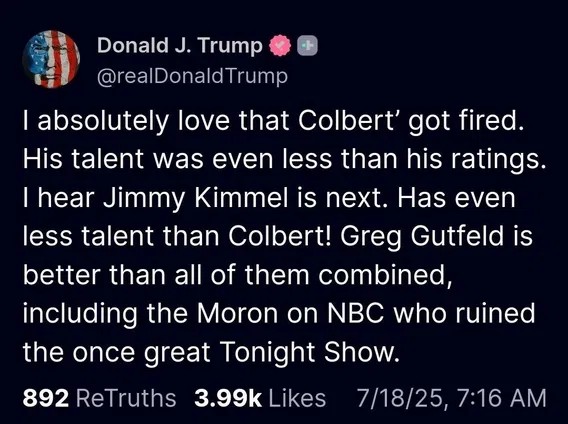Select the name Greg Gutfeld in post

tap(422, 237)
